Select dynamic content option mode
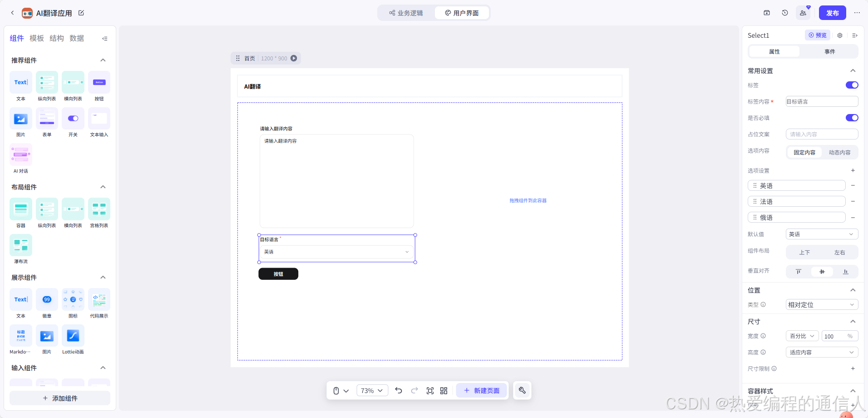Viewport: 868px width, 418px height. 839,152
